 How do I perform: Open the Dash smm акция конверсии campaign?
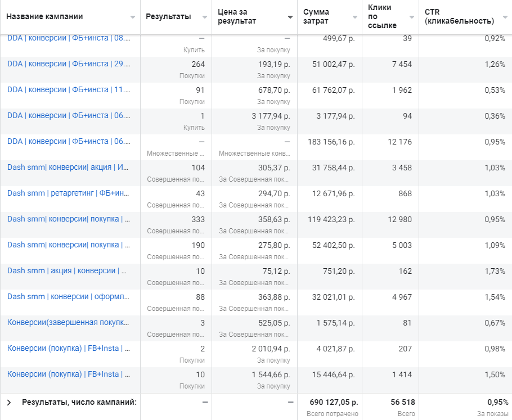(x=67, y=271)
